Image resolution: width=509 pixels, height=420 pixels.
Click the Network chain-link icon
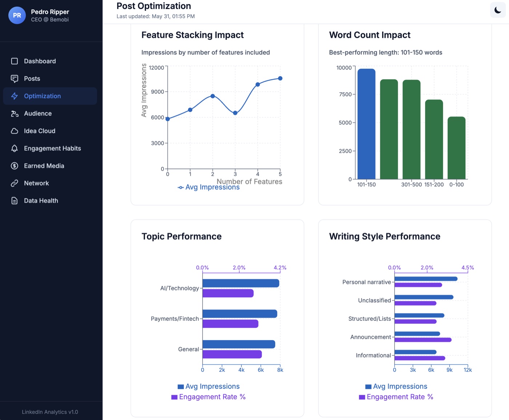click(15, 183)
